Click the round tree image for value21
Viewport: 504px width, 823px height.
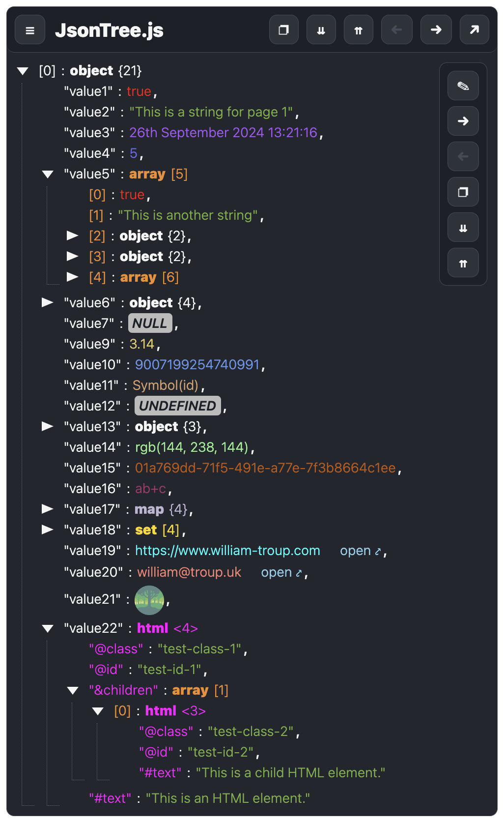coord(149,600)
